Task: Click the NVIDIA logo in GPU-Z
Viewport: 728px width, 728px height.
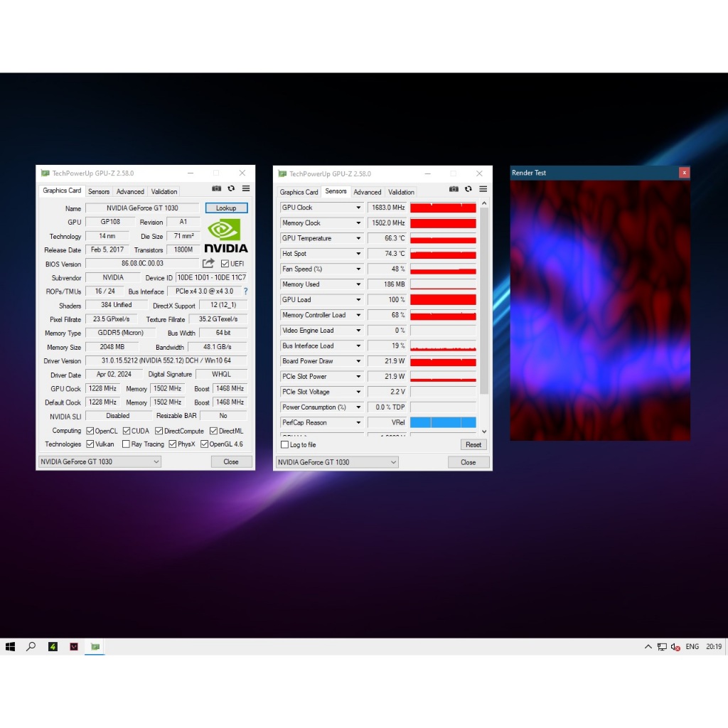Action: click(x=225, y=235)
